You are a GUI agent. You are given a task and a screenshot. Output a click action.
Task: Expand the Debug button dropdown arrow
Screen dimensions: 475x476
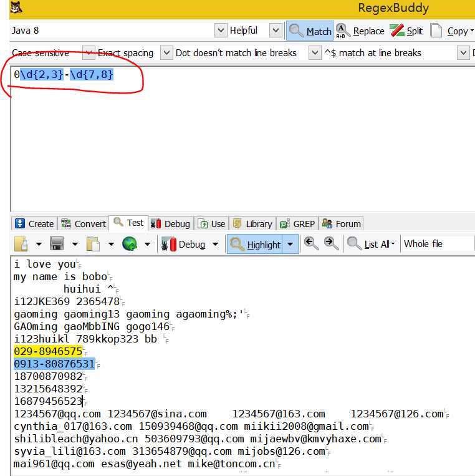click(x=215, y=244)
